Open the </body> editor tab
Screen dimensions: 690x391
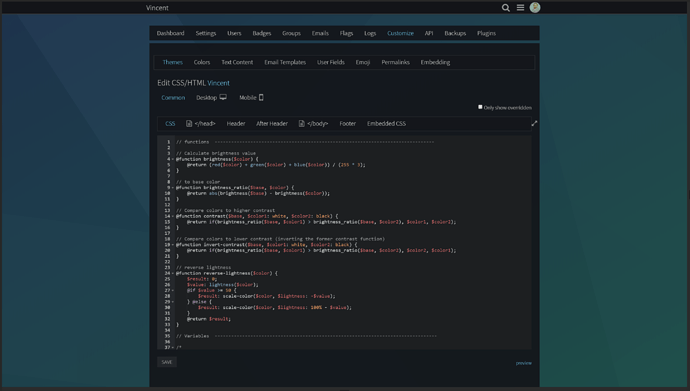tap(313, 124)
